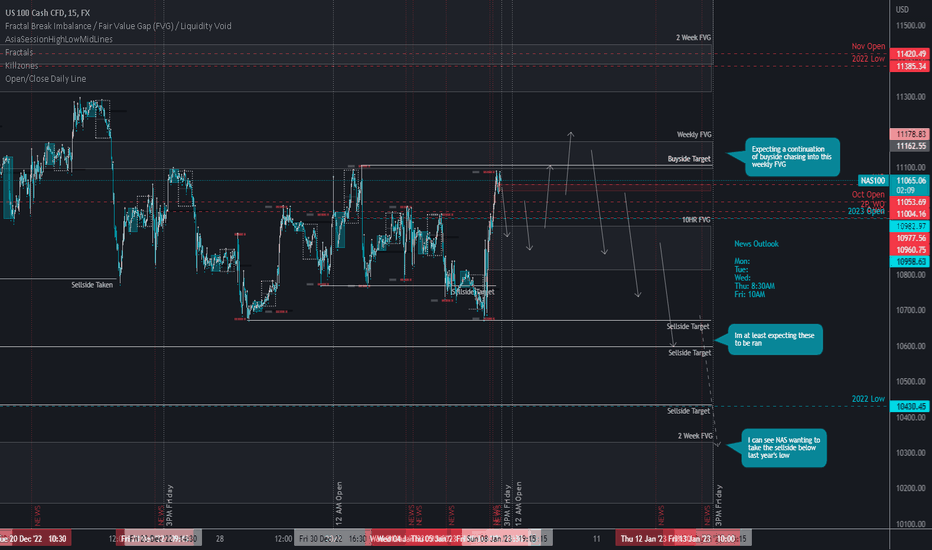Select the 'Im at least expecting these' callout
Screen dimensions: 932x550
pos(776,340)
